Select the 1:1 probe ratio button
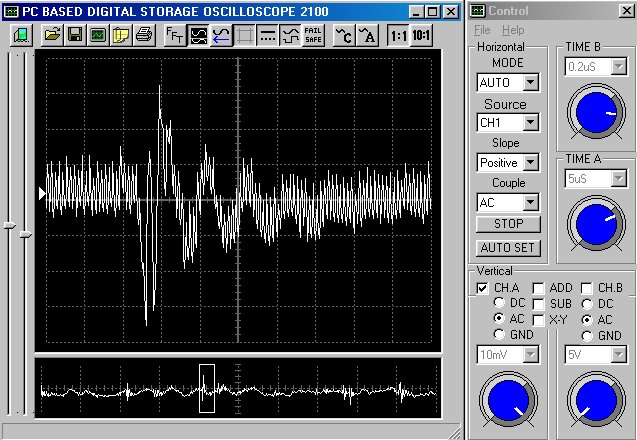 [398, 35]
